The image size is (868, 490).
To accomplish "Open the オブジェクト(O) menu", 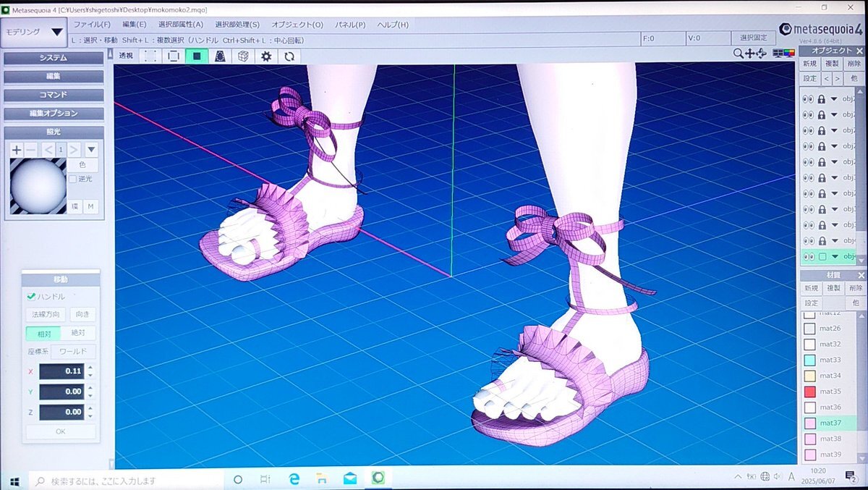I will [297, 25].
